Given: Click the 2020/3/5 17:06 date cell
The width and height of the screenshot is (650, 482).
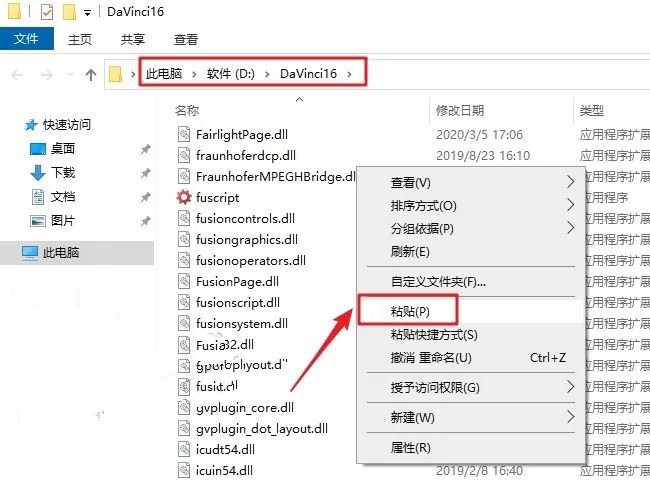Looking at the screenshot, I should coord(479,134).
